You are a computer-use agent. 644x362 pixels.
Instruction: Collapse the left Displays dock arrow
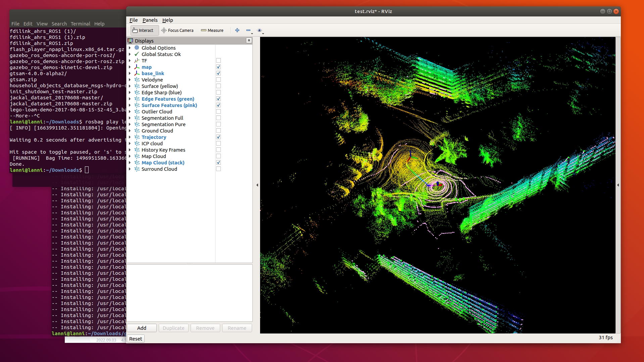coord(257,185)
